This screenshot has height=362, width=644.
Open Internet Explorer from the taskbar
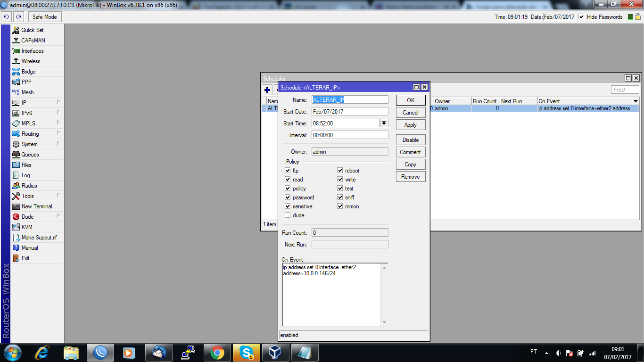(x=43, y=353)
